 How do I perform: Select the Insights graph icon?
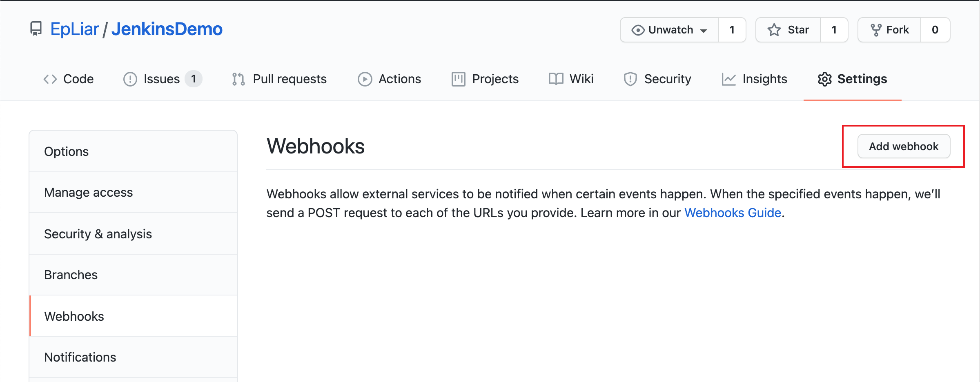(729, 79)
